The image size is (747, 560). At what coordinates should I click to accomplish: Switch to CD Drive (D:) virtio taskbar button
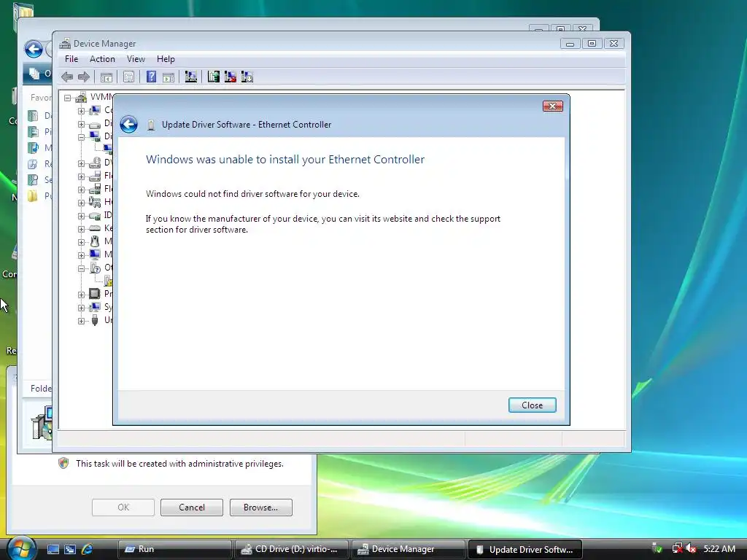(x=292, y=549)
